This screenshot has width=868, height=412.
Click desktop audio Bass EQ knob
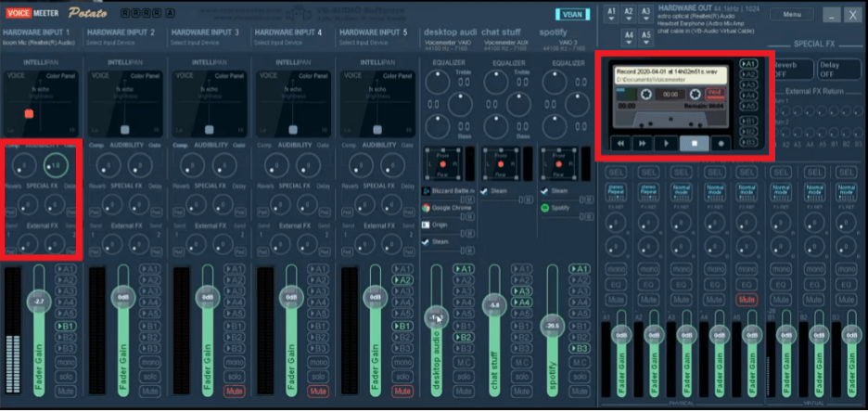pos(438,126)
